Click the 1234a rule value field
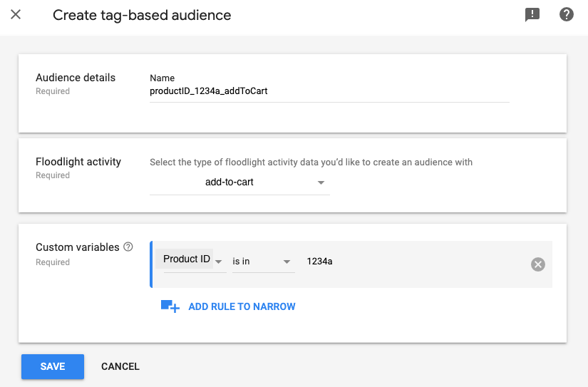The width and height of the screenshot is (588, 387). (413, 262)
